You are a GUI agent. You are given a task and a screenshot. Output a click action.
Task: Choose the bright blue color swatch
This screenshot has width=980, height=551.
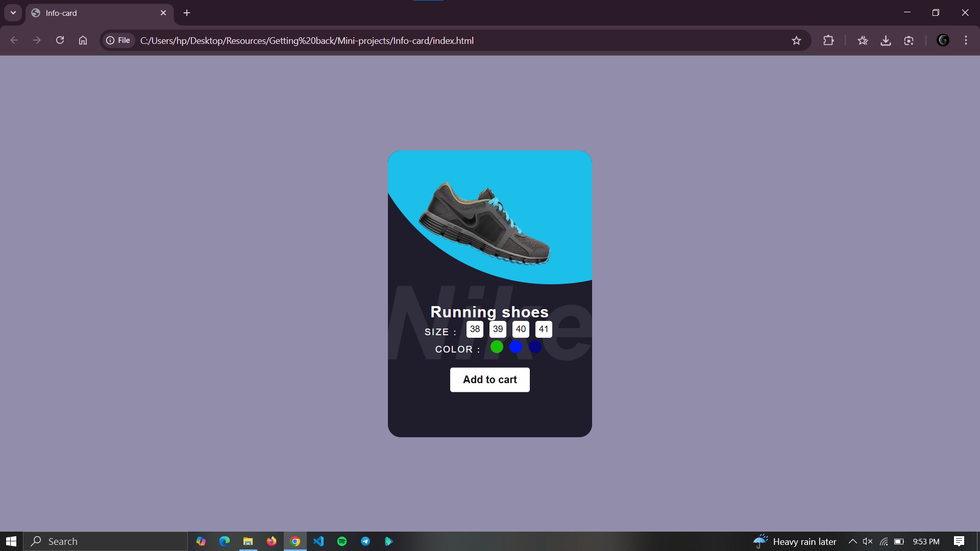coord(516,347)
